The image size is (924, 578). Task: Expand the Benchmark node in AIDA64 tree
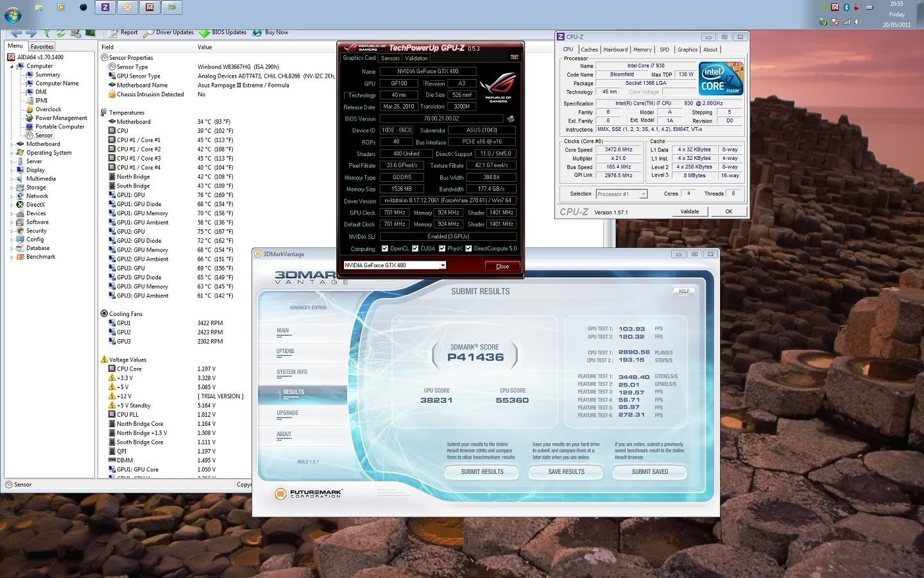[x=12, y=257]
